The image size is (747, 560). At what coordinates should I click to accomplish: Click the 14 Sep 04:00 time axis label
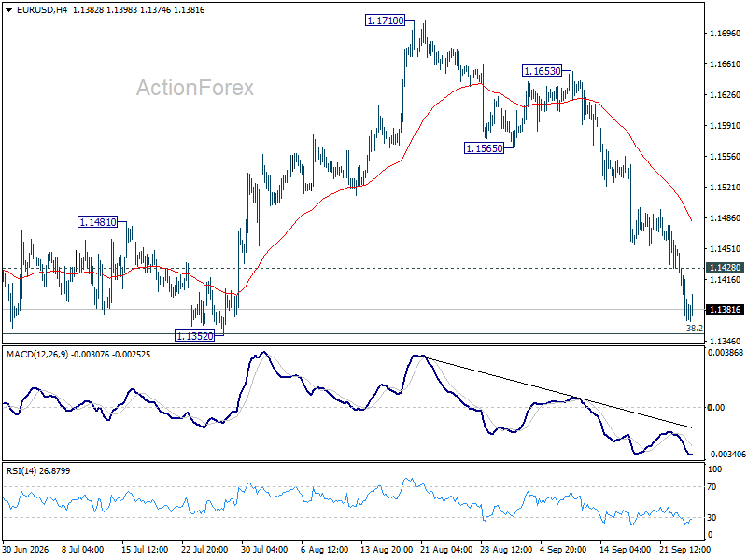(625, 549)
